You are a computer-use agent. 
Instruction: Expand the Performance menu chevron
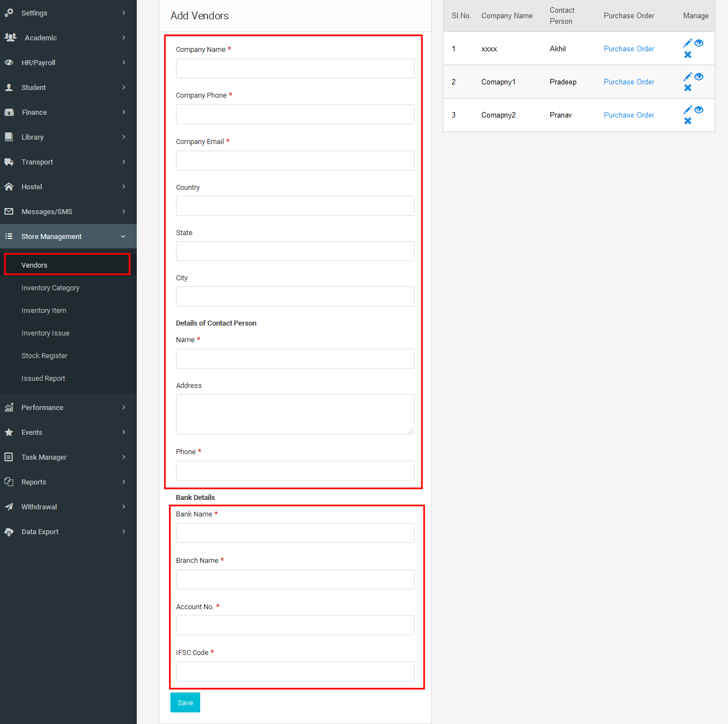[x=124, y=407]
